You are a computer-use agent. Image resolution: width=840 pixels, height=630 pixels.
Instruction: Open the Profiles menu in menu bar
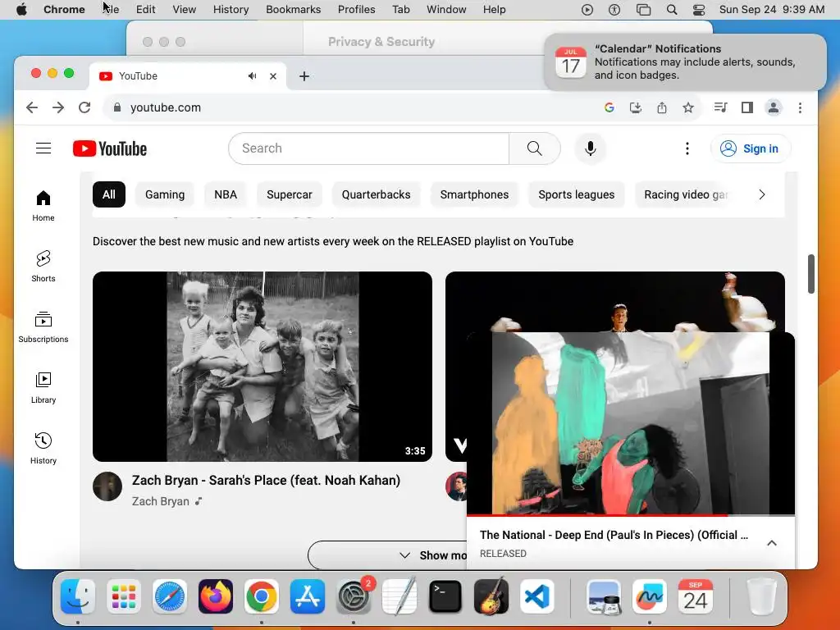pyautogui.click(x=356, y=10)
